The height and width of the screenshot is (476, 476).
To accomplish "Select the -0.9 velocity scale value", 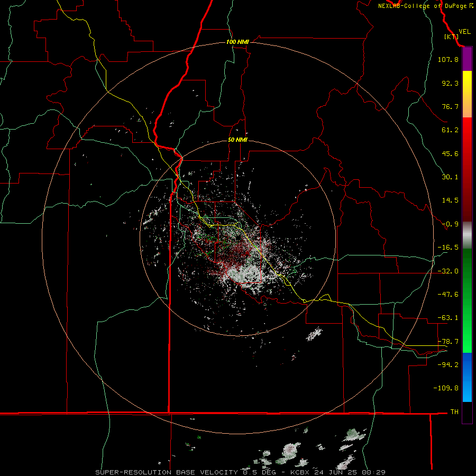I will (450, 224).
